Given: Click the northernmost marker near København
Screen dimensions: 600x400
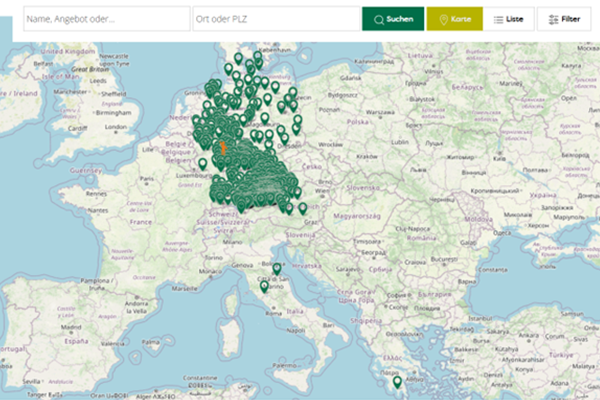Looking at the screenshot, I should (258, 57).
